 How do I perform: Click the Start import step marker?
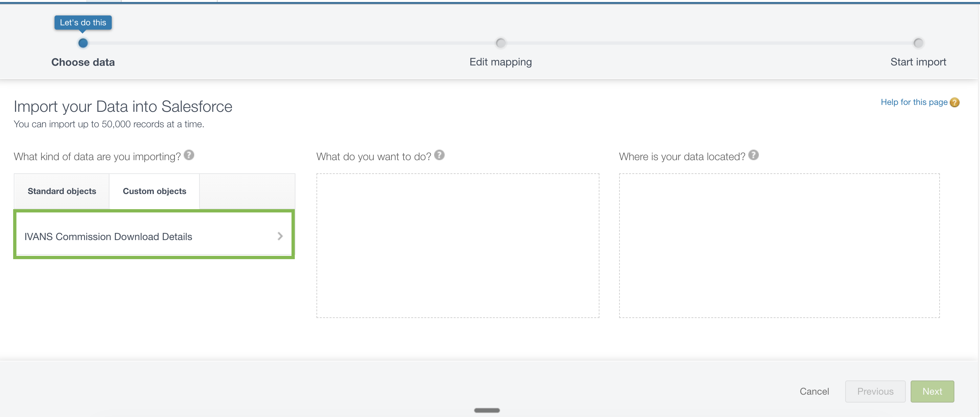pyautogui.click(x=918, y=43)
